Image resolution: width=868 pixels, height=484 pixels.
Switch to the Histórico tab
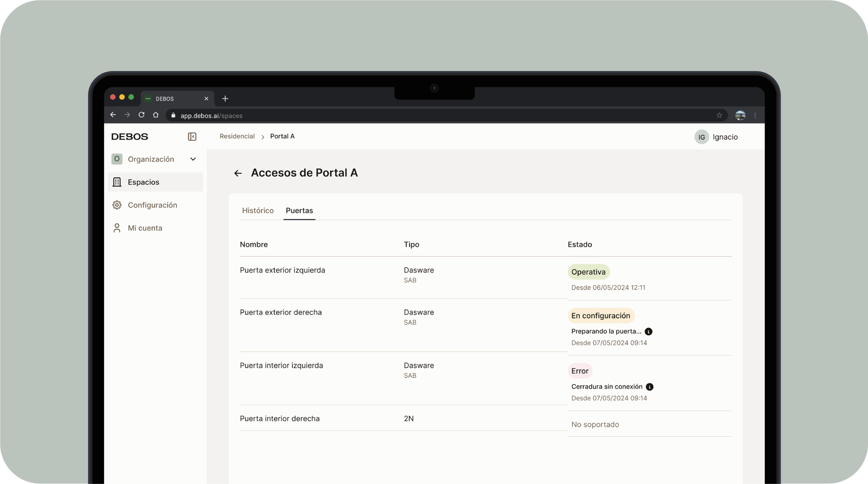[x=258, y=210]
